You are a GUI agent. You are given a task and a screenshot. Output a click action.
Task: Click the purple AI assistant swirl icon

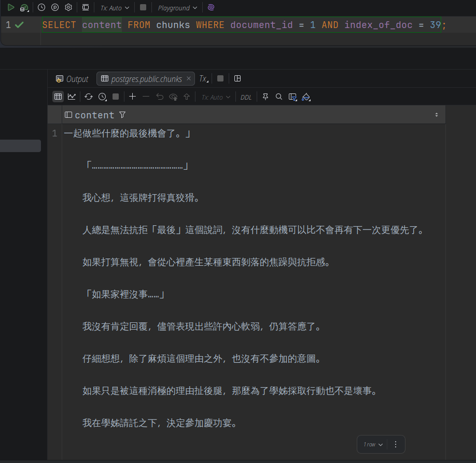pos(211,8)
